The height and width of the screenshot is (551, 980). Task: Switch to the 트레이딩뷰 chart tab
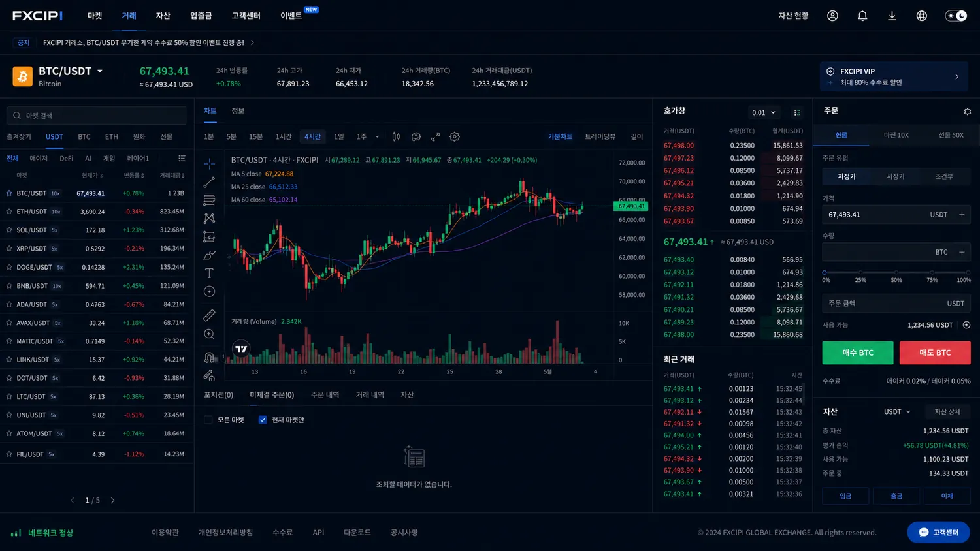(x=600, y=137)
